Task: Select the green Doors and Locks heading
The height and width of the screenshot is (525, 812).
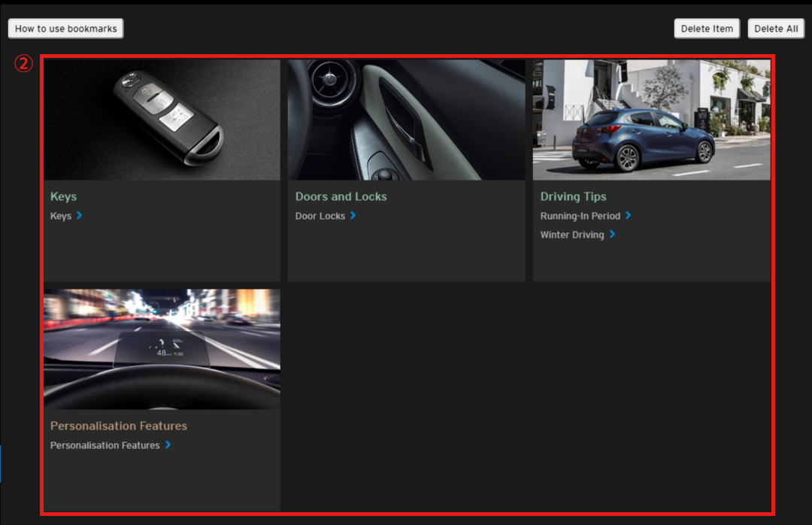Action: [x=341, y=197]
